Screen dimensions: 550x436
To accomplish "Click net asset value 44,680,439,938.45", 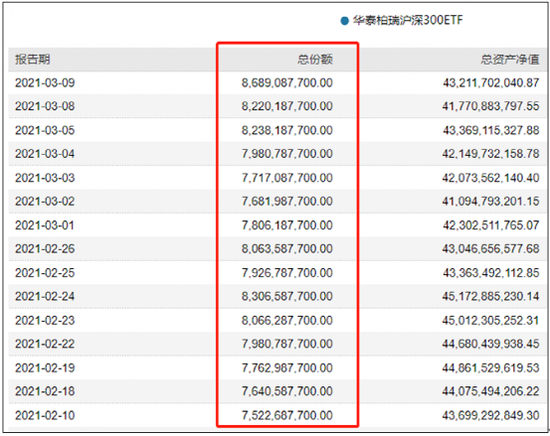I will click(x=491, y=344).
